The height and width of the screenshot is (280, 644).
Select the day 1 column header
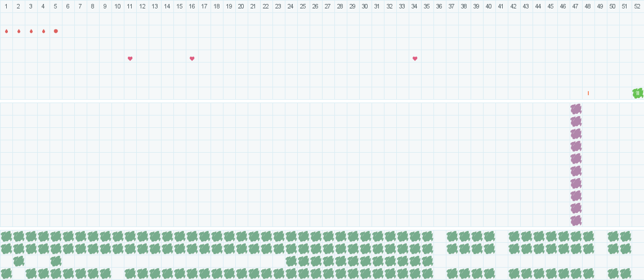coord(6,6)
